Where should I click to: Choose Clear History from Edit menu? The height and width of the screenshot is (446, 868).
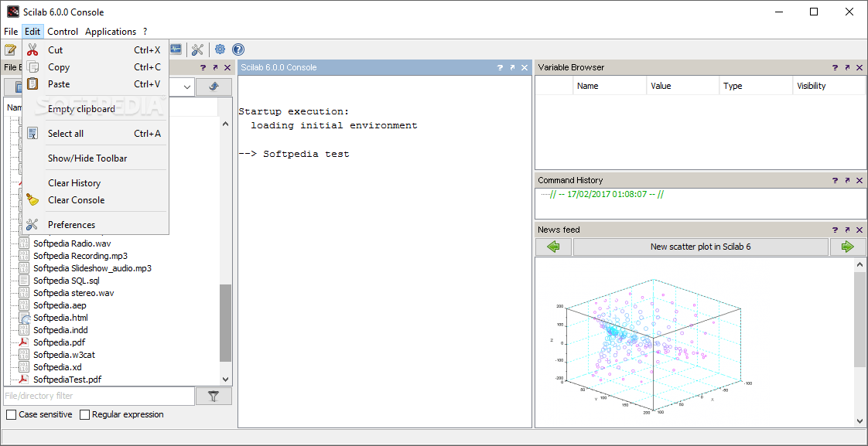click(95, 183)
